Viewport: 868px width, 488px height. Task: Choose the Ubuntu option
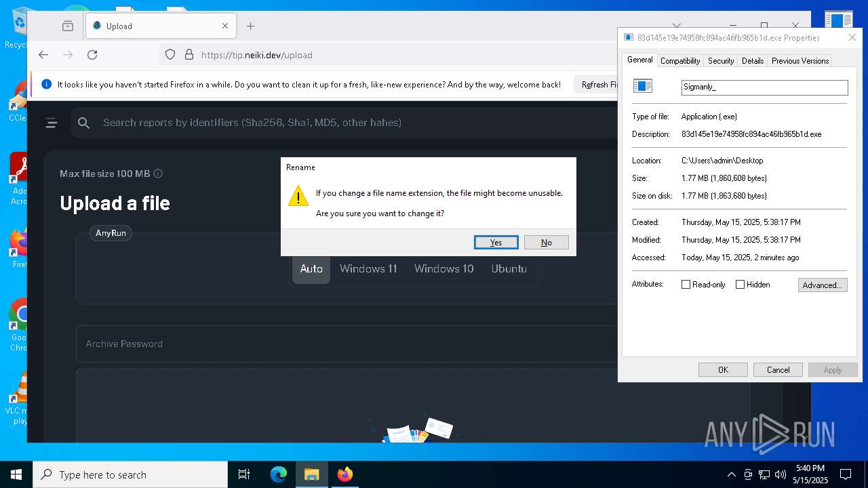(x=509, y=269)
